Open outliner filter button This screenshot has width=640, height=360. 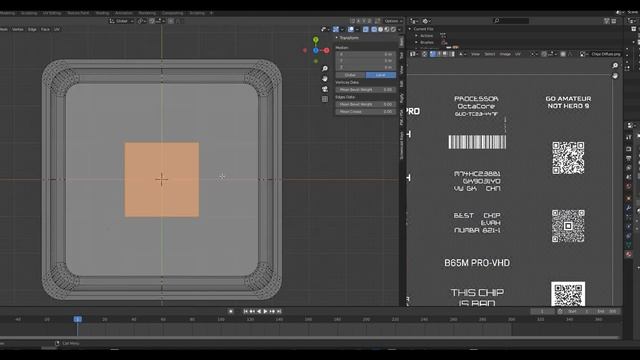(x=607, y=21)
